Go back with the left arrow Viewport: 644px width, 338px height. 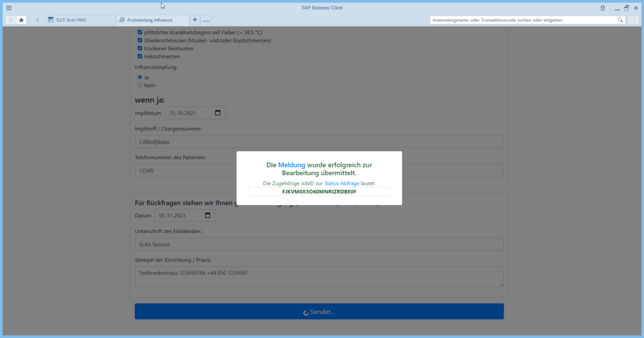coord(38,20)
